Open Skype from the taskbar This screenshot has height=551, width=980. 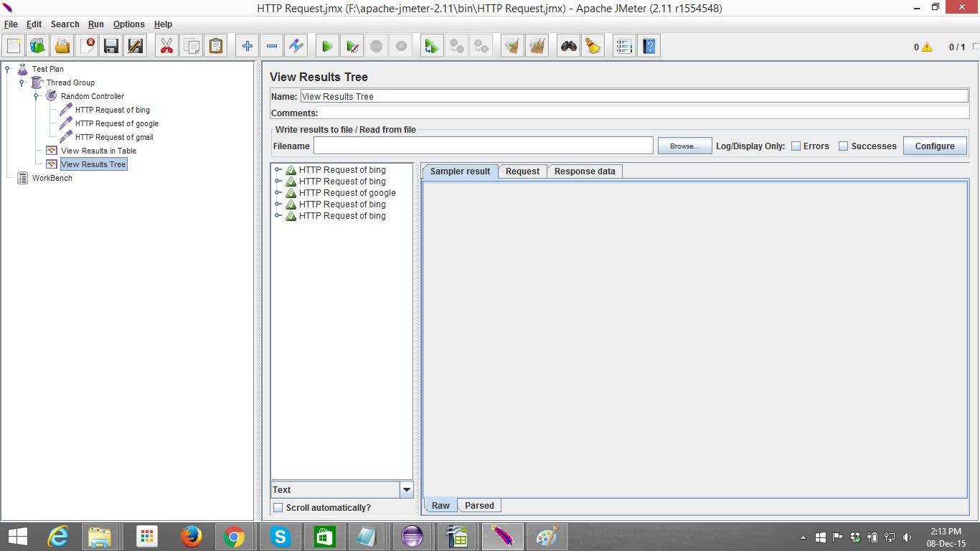point(280,537)
